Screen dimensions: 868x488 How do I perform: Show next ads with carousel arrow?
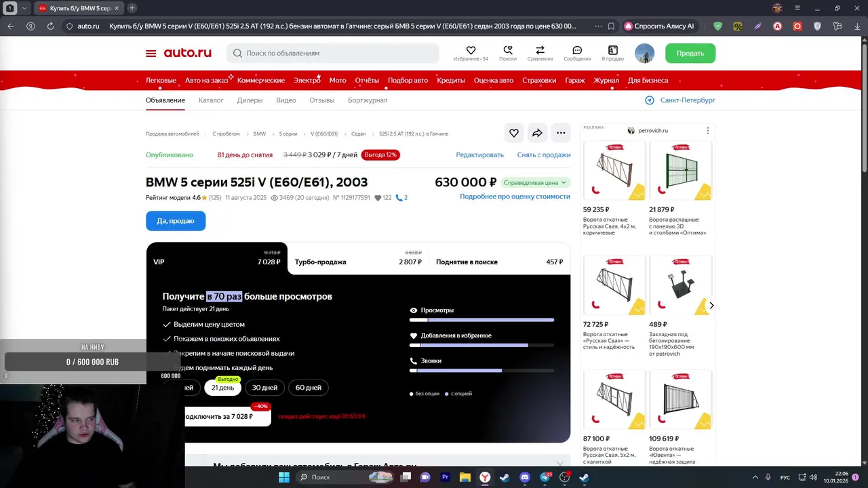tap(711, 306)
